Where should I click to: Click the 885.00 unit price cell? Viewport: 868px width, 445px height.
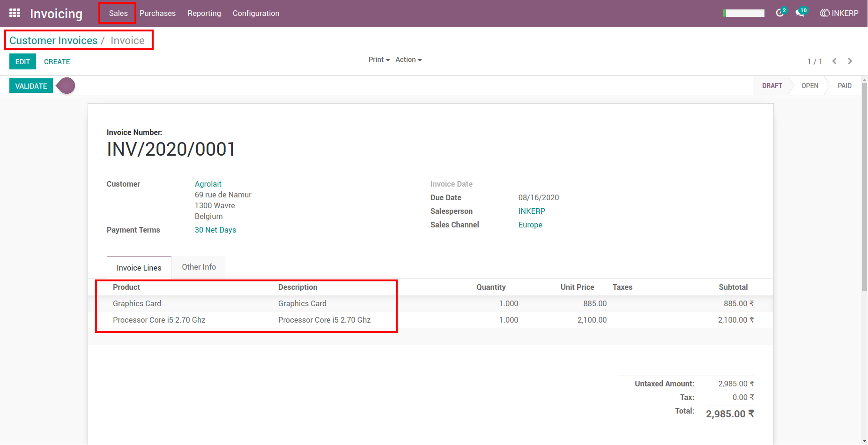coord(595,303)
